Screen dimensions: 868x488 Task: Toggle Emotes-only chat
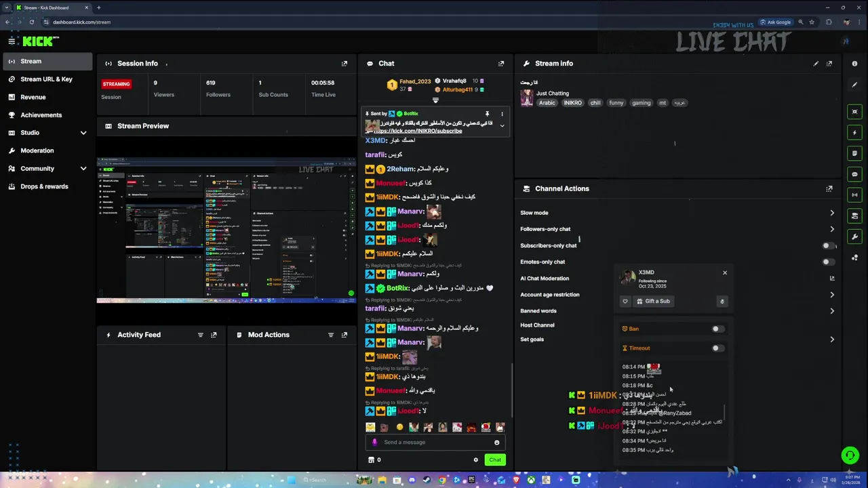click(x=828, y=262)
